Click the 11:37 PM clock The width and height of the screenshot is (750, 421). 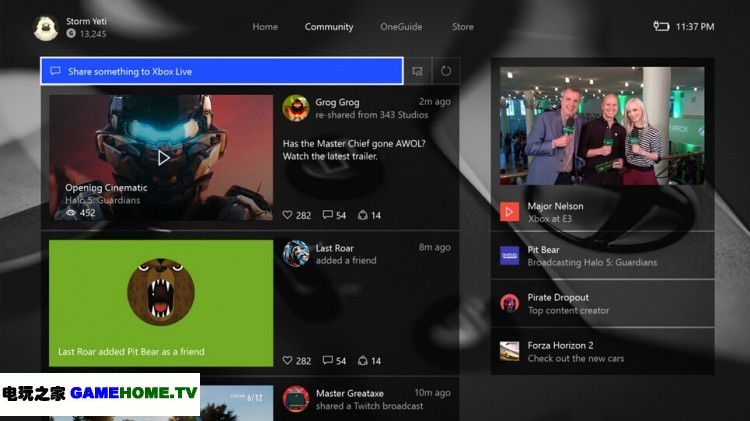695,27
